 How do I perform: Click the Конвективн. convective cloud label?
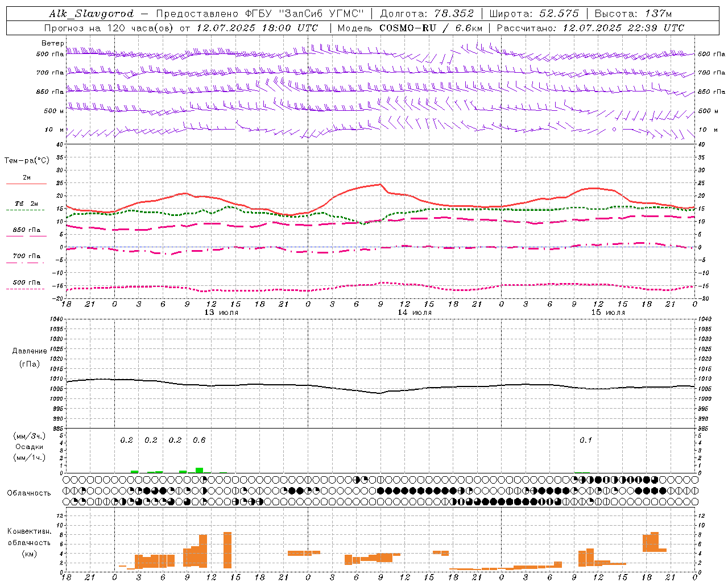click(30, 531)
